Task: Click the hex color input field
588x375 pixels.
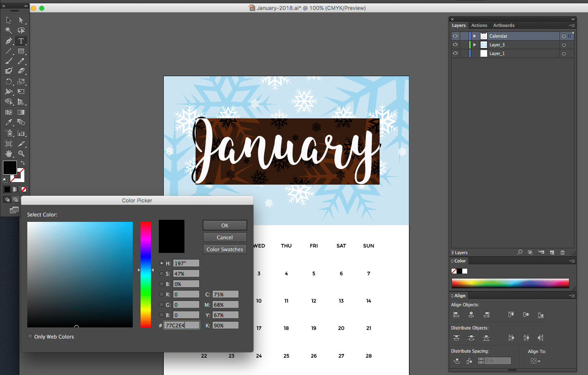Action: click(x=182, y=325)
